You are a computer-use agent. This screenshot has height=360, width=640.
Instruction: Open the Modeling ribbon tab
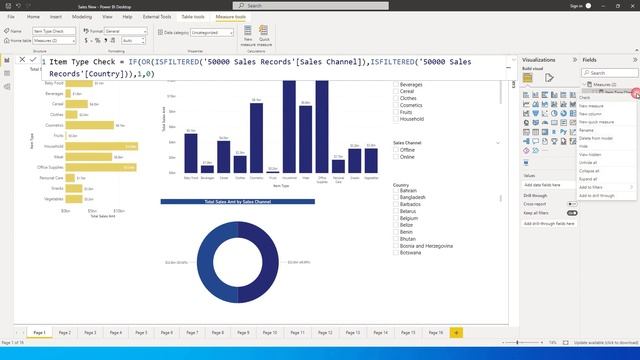click(x=82, y=17)
